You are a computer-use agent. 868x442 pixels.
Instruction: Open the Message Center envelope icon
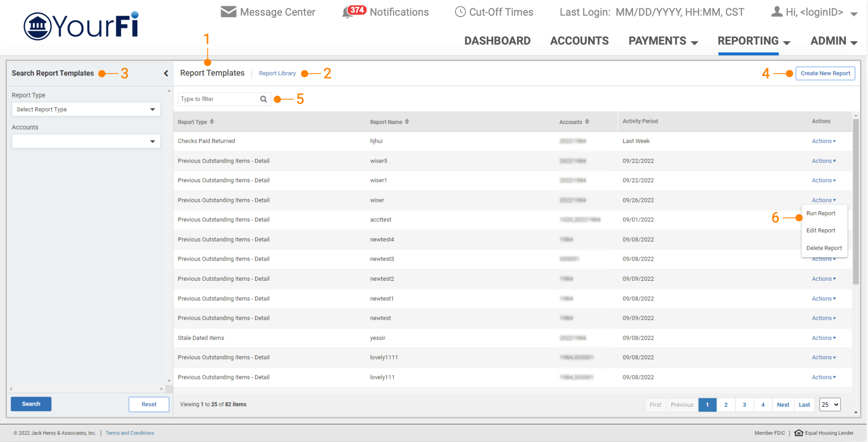point(229,12)
